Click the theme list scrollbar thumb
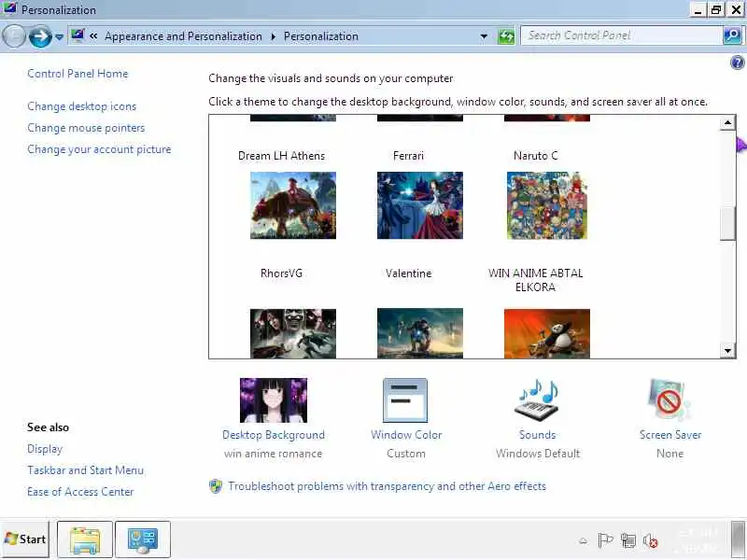 (727, 224)
